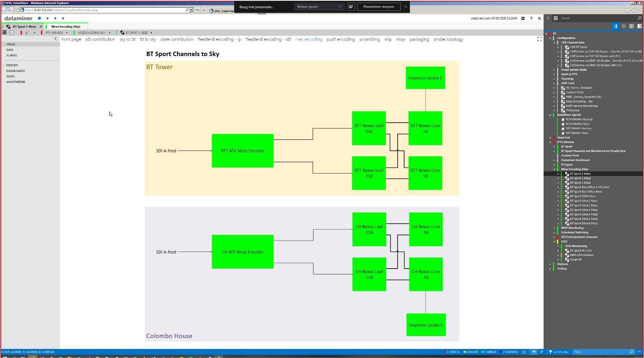
Task: Select the split view icon in the sidebar
Action: [x=639, y=26]
